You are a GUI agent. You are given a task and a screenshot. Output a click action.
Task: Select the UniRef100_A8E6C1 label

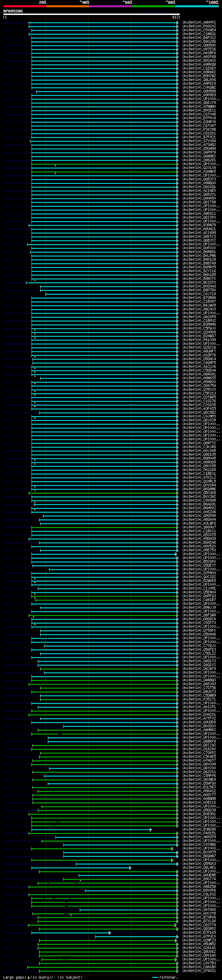[x=199, y=213]
